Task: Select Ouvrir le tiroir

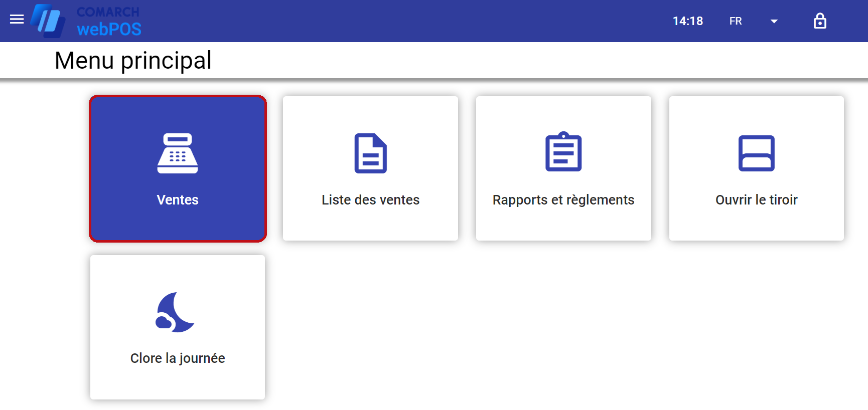Action: coord(757,168)
